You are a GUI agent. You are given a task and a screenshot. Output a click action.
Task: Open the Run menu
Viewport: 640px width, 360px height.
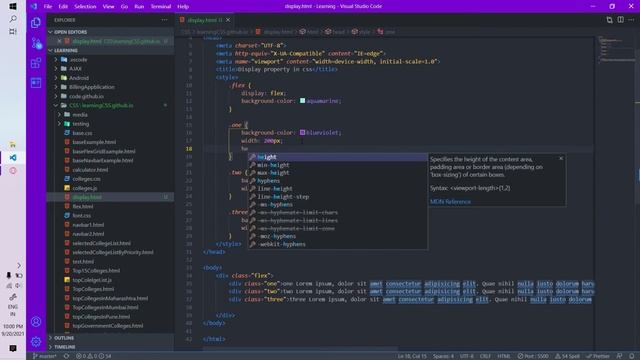[x=139, y=7]
